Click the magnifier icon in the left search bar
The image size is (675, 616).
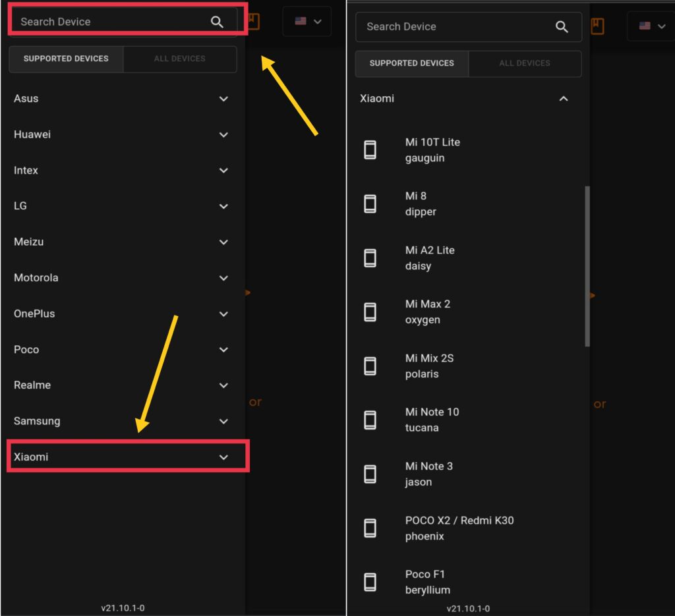coord(217,22)
